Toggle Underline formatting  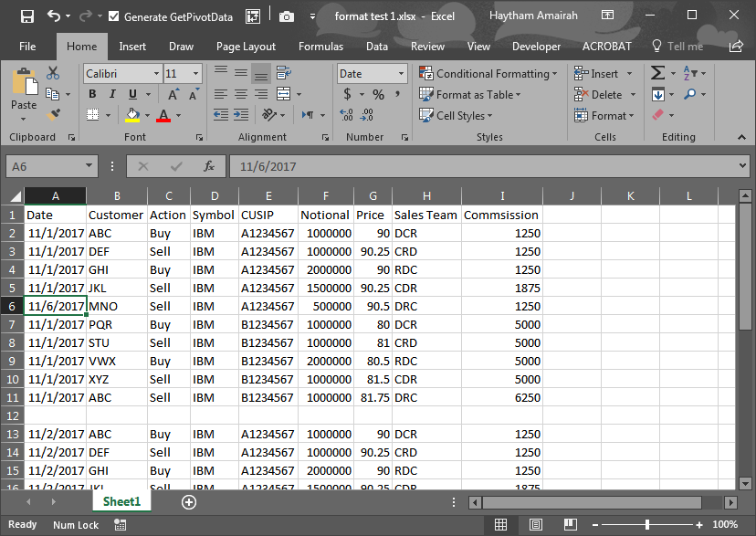[132, 94]
